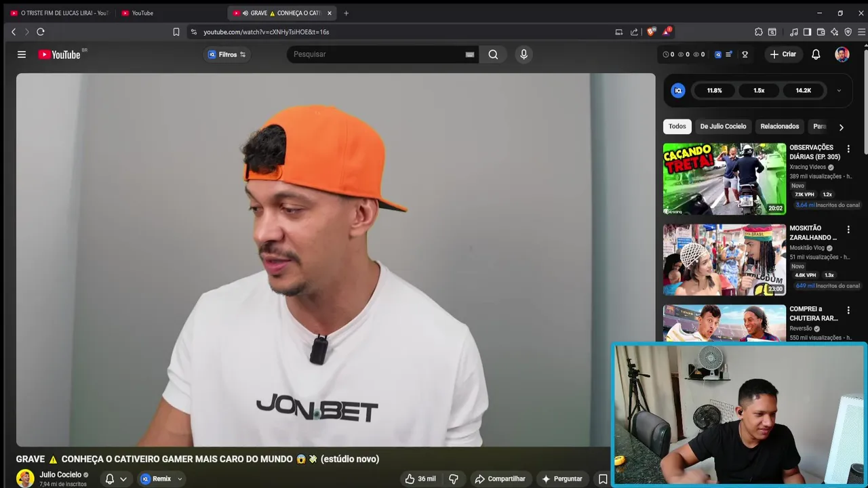Open the YouTube hamburger guide menu
Viewport: 868px width, 488px height.
point(22,54)
